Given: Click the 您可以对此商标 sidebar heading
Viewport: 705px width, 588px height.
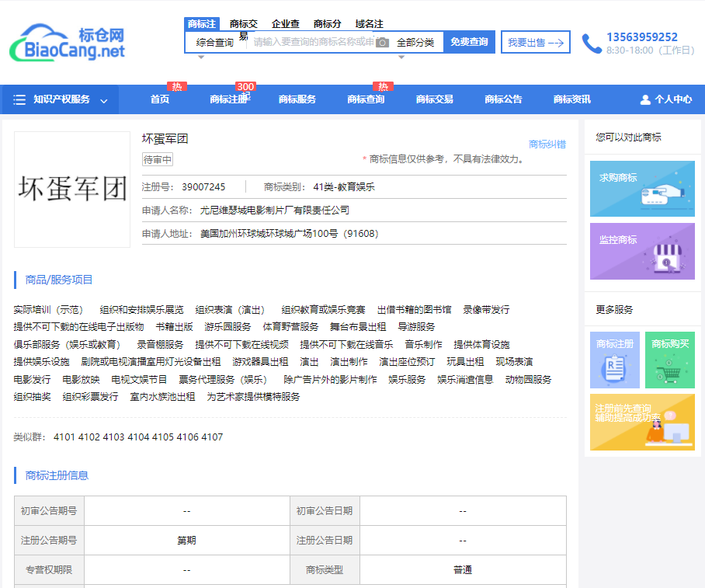Looking at the screenshot, I should point(629,137).
